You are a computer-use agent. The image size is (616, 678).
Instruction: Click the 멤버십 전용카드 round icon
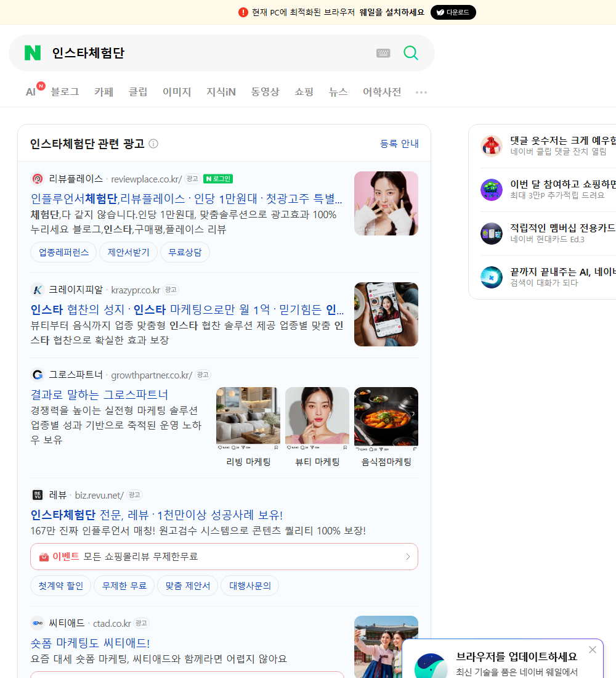[492, 234]
